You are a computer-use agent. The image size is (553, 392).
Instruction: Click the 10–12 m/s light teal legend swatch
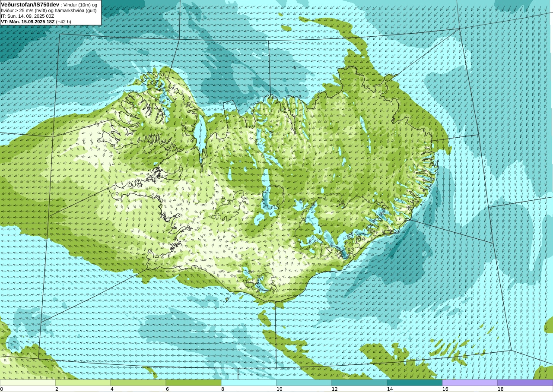304,383
